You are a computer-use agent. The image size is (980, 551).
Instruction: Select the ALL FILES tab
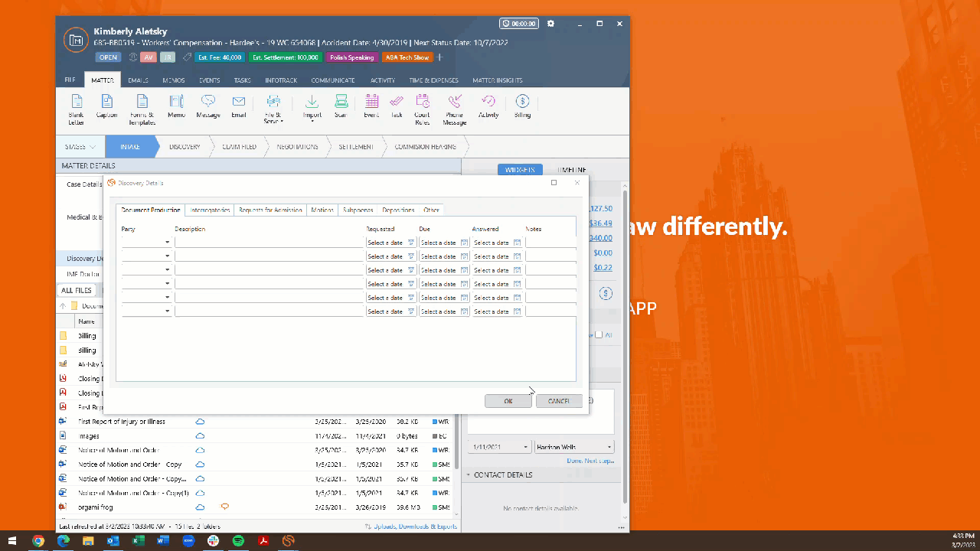click(77, 290)
